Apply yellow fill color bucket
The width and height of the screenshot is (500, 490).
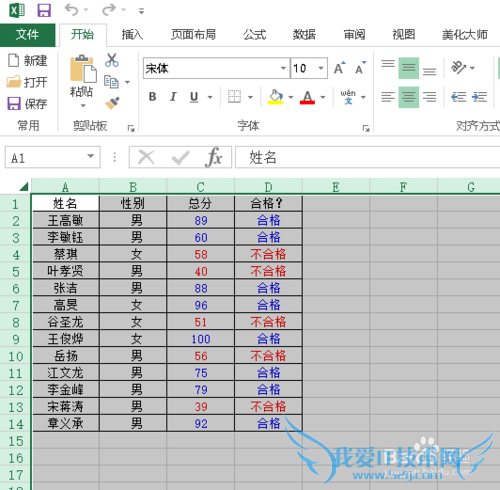click(275, 97)
